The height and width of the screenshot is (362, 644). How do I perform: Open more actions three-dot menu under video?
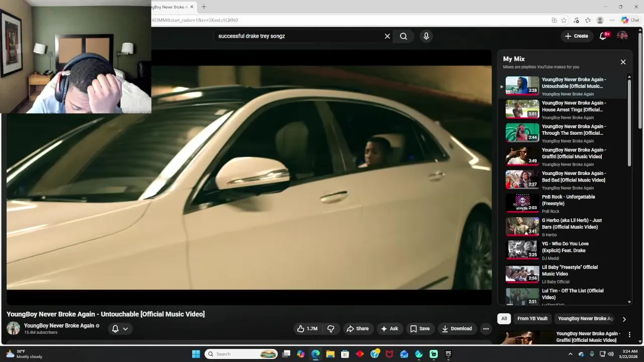click(486, 329)
